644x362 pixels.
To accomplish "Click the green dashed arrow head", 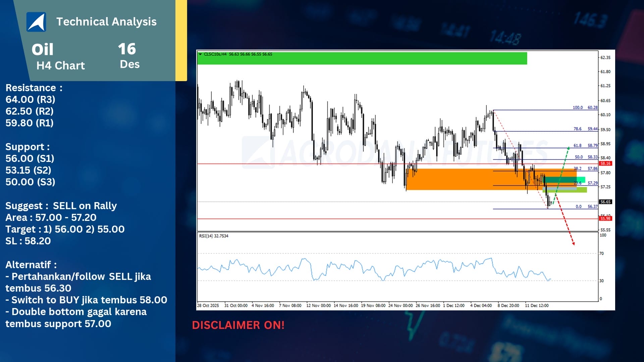I will pos(568,148).
